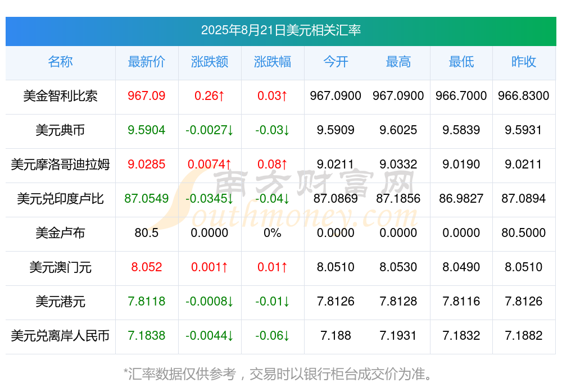Image resolution: width=562 pixels, height=392 pixels.
Task: Click latest price 9.5904
Action: (147, 130)
